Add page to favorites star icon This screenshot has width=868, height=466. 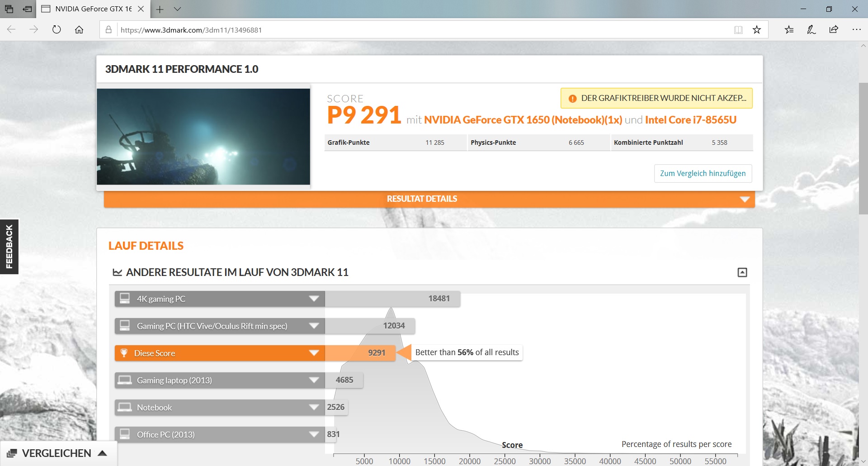pyautogui.click(x=757, y=30)
